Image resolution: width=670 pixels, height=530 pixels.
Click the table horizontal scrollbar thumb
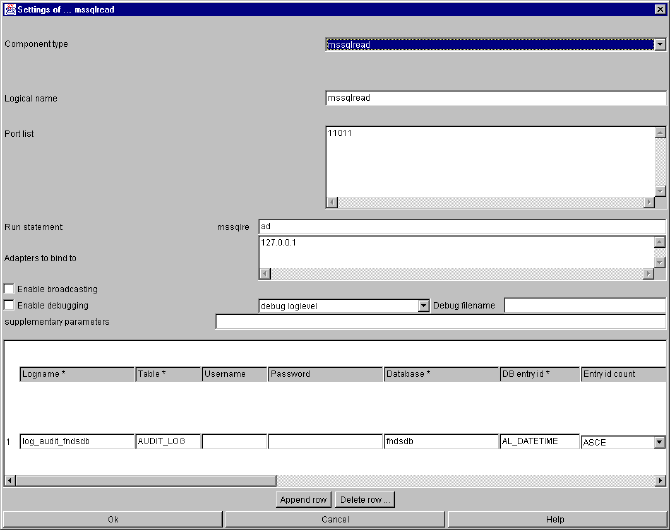click(x=146, y=480)
